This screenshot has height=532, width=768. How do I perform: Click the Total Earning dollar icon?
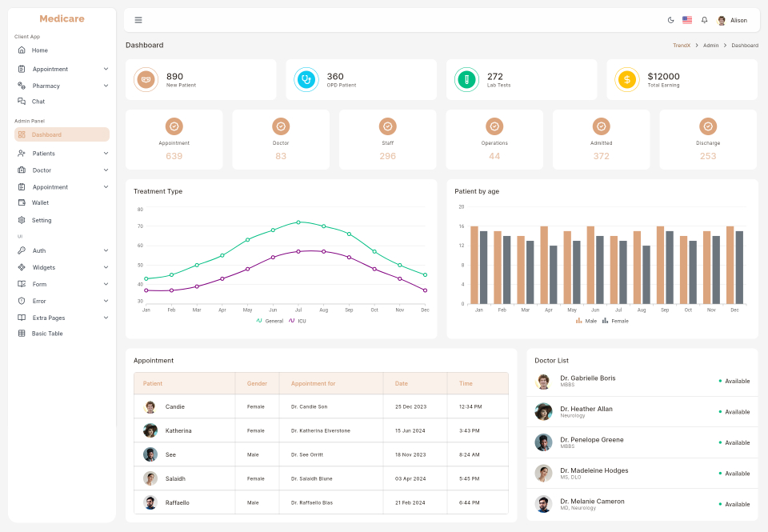pyautogui.click(x=627, y=79)
